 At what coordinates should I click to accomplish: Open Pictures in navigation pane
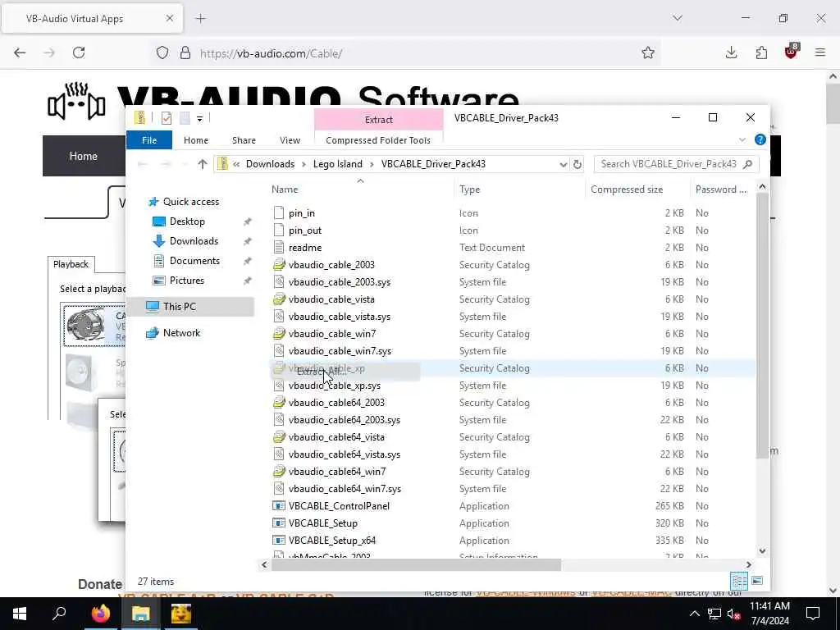(186, 281)
